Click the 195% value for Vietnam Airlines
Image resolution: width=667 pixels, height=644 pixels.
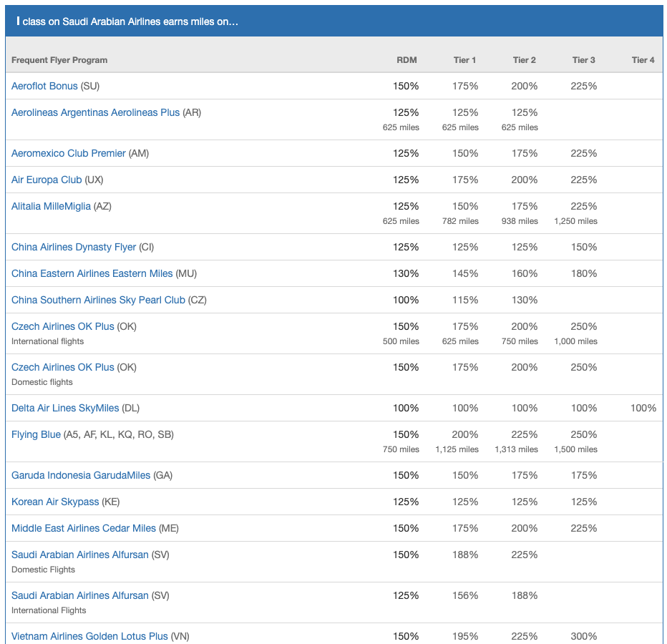(465, 636)
